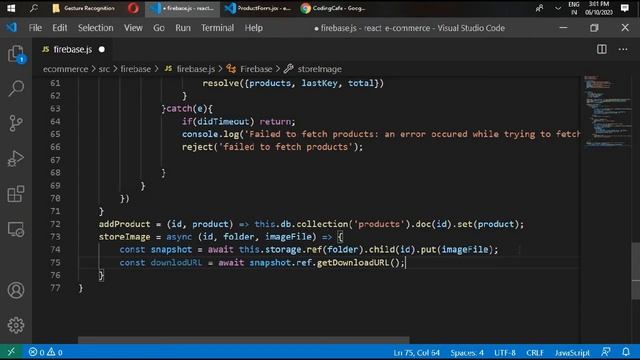This screenshot has width=640, height=360.
Task: Open problems panel via errors and warnings count
Action: click(x=45, y=352)
